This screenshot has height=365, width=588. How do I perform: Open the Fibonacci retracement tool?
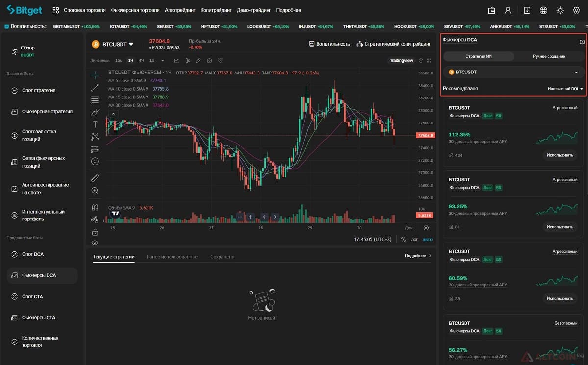click(x=95, y=100)
